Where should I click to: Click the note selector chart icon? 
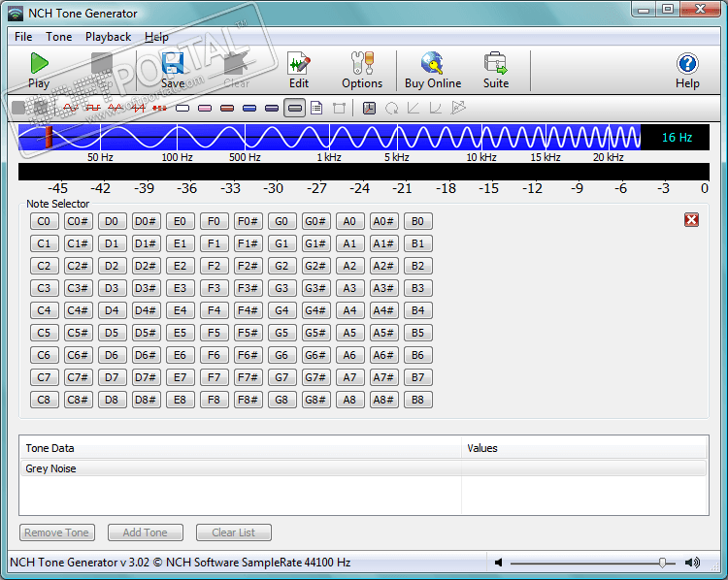369,108
